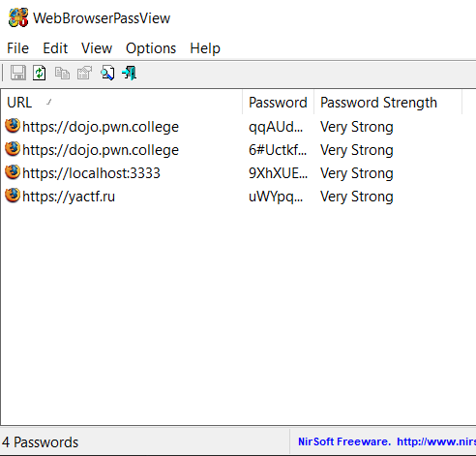This screenshot has width=476, height=456.
Task: Open the Edit menu
Action: [55, 48]
